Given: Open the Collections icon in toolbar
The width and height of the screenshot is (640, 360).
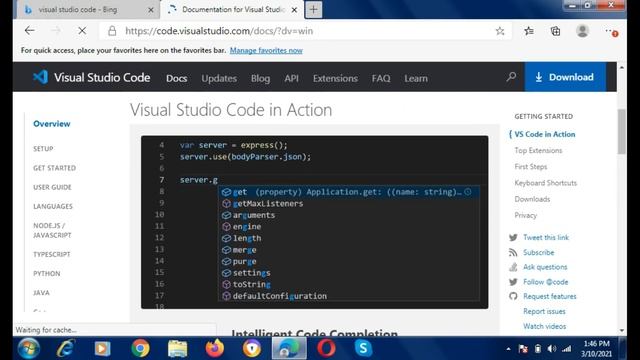Looking at the screenshot, I should pyautogui.click(x=556, y=31).
